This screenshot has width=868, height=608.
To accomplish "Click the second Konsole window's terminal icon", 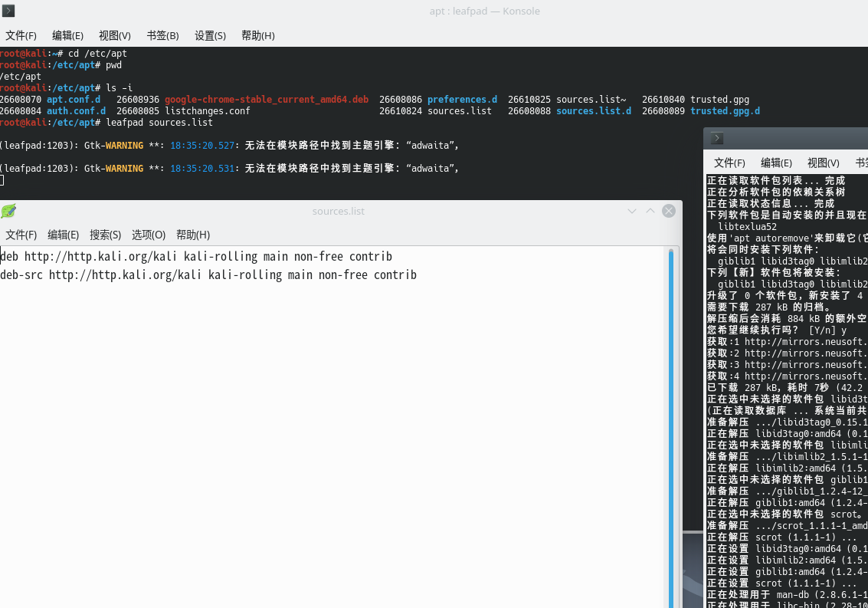I will coord(717,139).
